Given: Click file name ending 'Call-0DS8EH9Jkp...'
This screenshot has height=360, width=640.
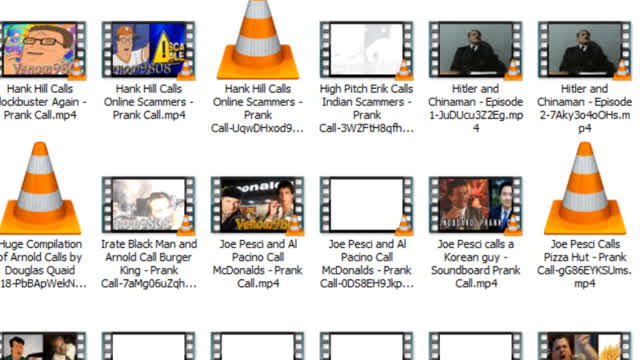Looking at the screenshot, I should coord(367,264).
